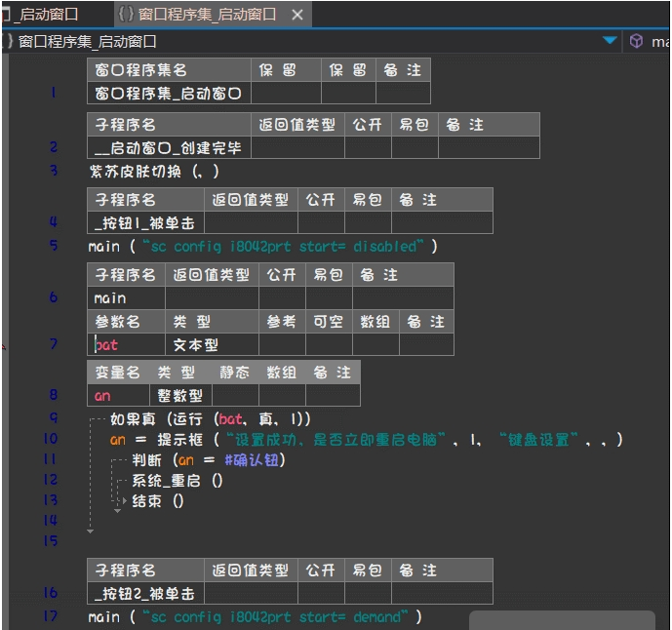Click the braces icon on the active tab
Image resolution: width=672 pixels, height=630 pixels.
(126, 15)
